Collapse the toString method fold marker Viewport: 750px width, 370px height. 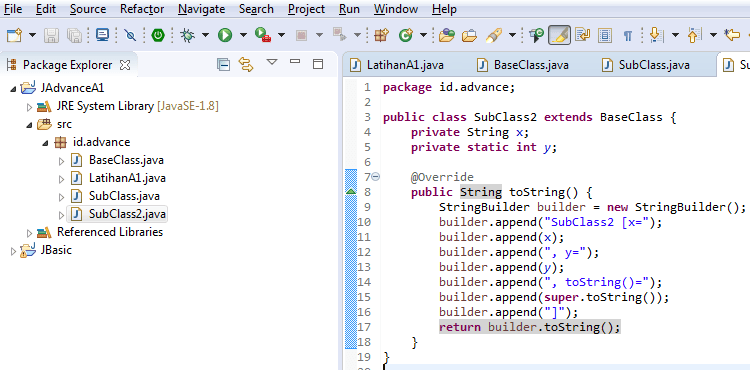click(x=376, y=177)
